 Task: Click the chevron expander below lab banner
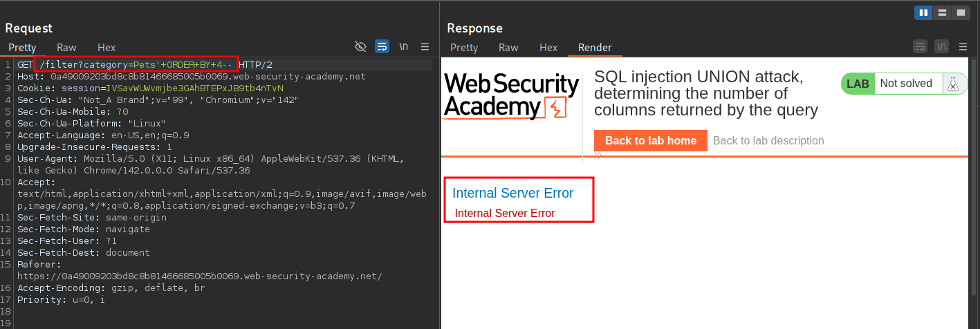click(598, 158)
